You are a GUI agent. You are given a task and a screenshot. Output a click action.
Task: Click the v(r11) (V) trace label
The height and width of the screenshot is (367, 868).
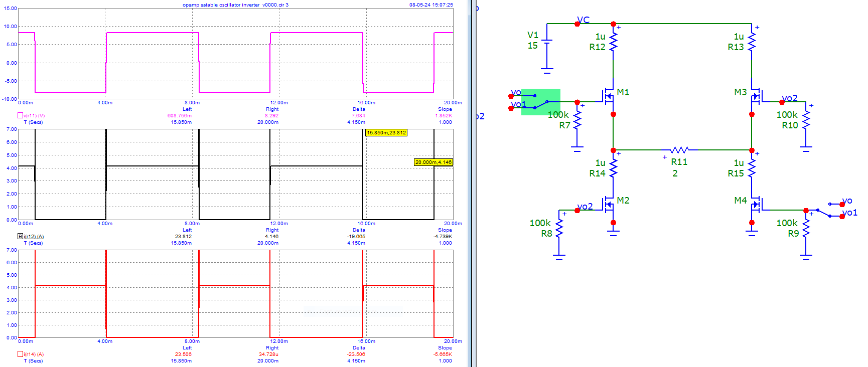(x=34, y=116)
